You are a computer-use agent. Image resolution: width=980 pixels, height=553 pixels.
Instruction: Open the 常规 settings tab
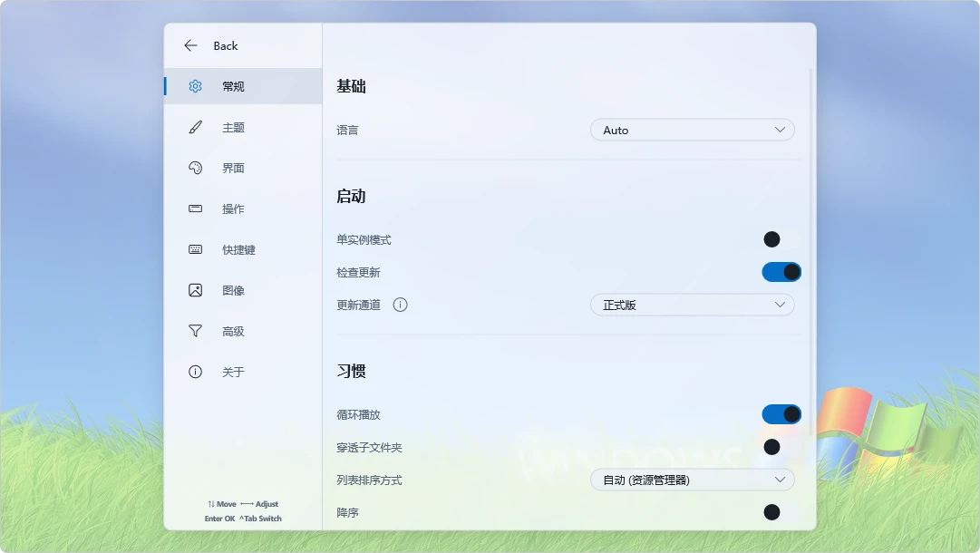[243, 86]
